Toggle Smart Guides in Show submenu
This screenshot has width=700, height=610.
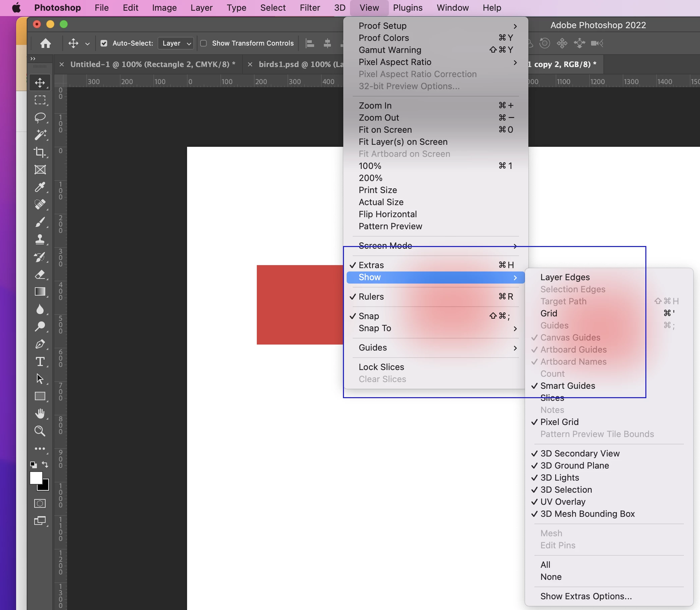[x=568, y=386]
